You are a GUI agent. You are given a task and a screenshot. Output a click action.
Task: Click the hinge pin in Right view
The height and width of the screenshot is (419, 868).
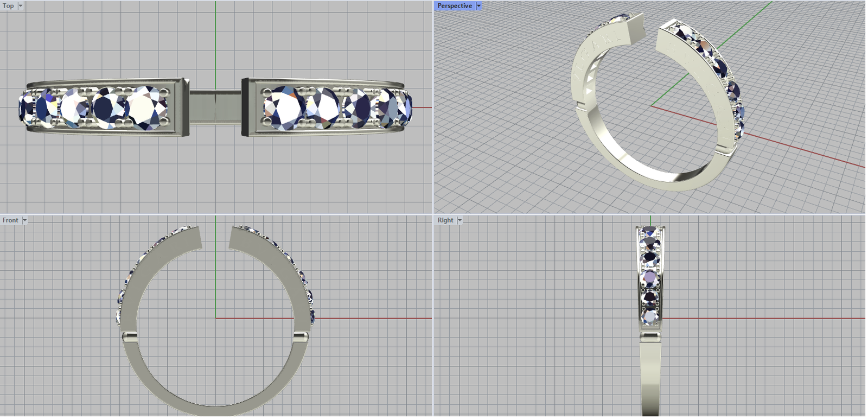650,337
